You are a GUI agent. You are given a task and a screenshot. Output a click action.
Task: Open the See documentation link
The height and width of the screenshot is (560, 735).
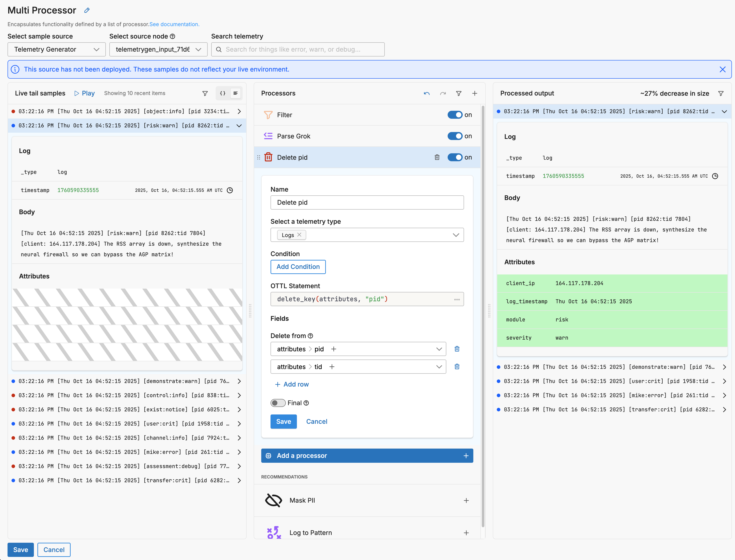click(x=174, y=24)
